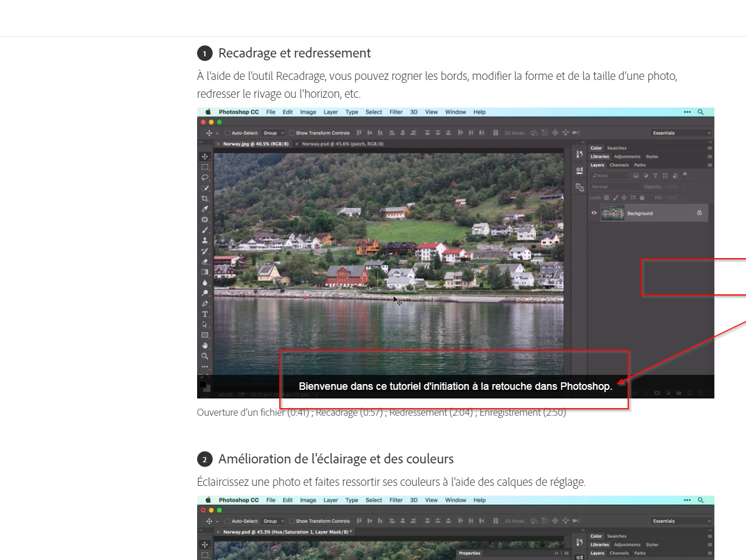The width and height of the screenshot is (746, 560).
Task: Click the padlock on the Background layer row
Action: pos(699,213)
